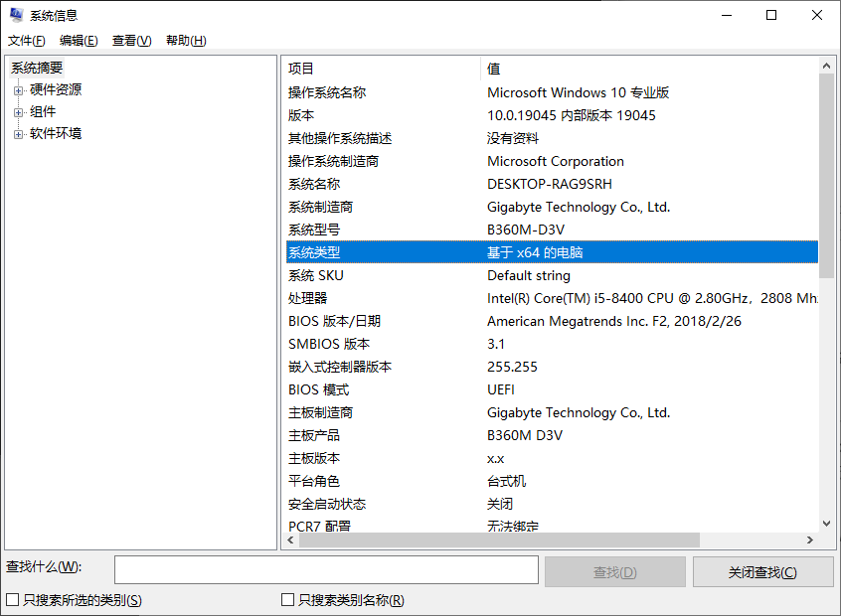The width and height of the screenshot is (841, 616).
Task: Click the 查找 button
Action: 614,570
